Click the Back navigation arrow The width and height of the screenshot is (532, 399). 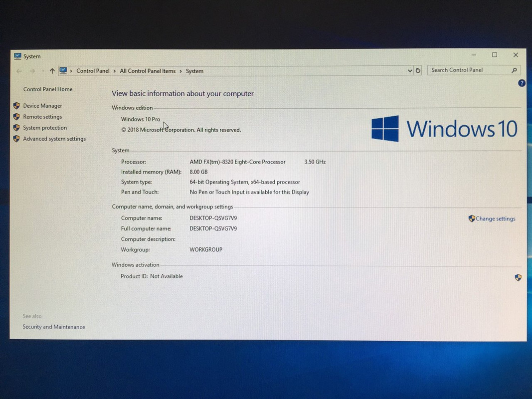click(19, 71)
